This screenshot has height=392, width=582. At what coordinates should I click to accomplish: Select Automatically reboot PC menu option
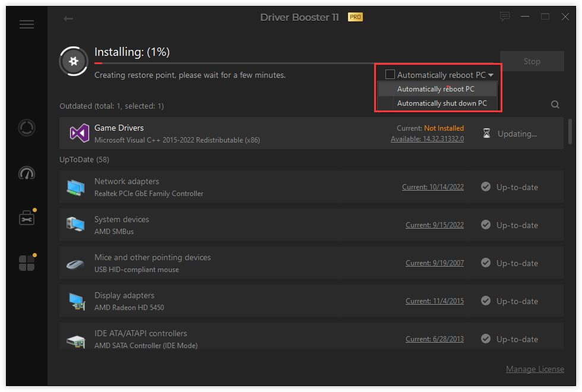pos(437,89)
